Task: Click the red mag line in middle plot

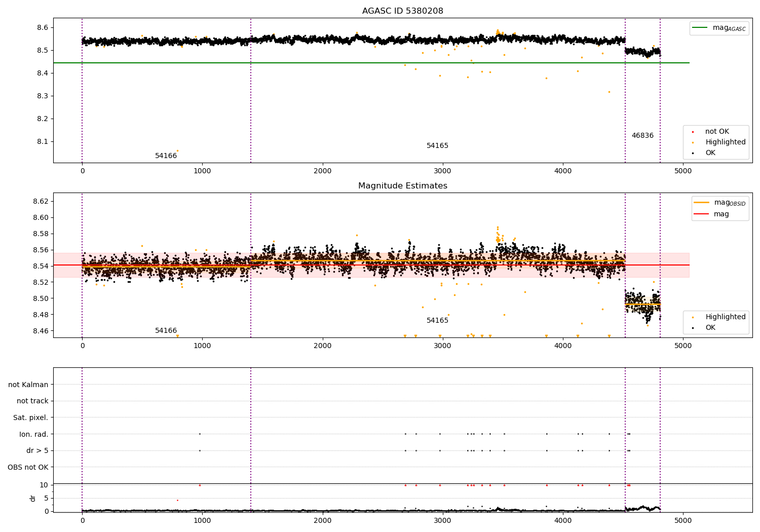Action: click(371, 265)
